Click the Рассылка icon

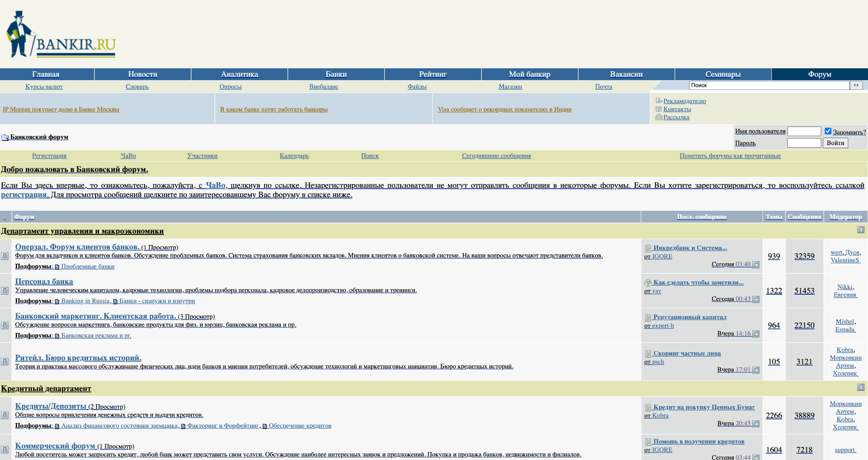pos(659,117)
